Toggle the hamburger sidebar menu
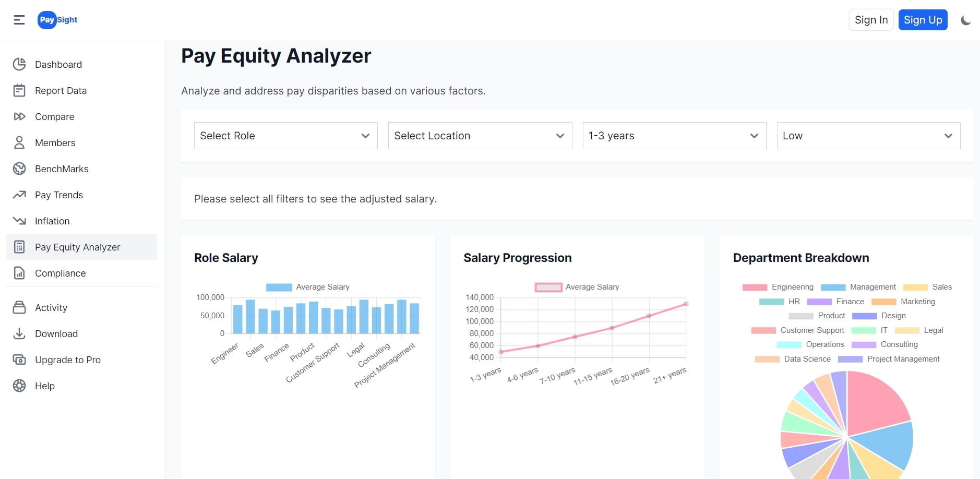 pos(19,20)
